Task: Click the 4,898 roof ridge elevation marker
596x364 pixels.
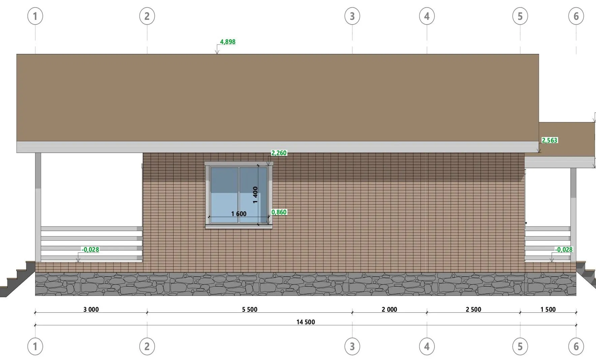Action: [x=227, y=42]
